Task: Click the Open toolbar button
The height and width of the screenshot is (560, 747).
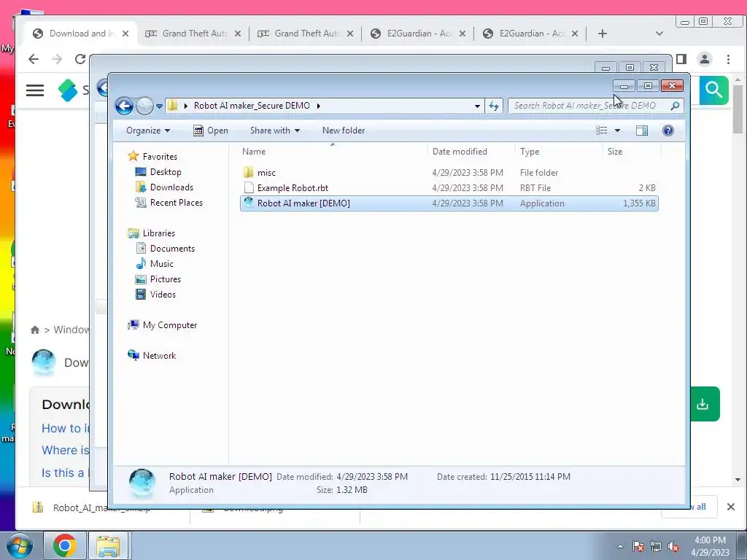Action: click(211, 131)
